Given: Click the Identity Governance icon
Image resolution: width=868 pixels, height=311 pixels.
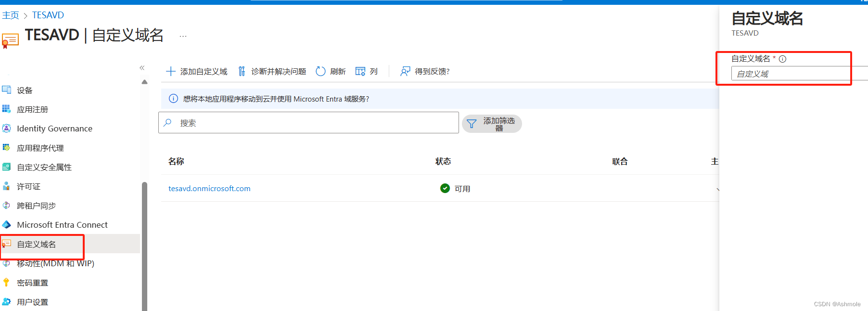Looking at the screenshot, I should (6, 128).
